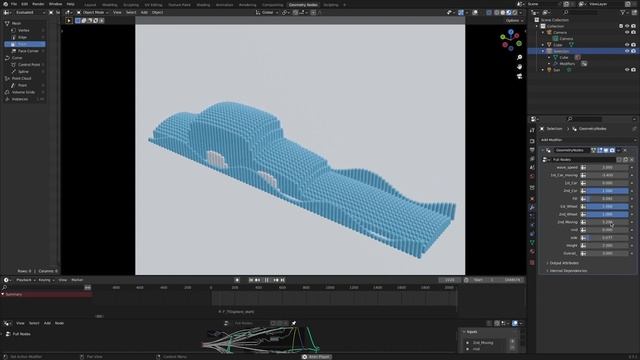
Task: Toggle GeometryNodes modifier render visibility
Action: (x=612, y=150)
